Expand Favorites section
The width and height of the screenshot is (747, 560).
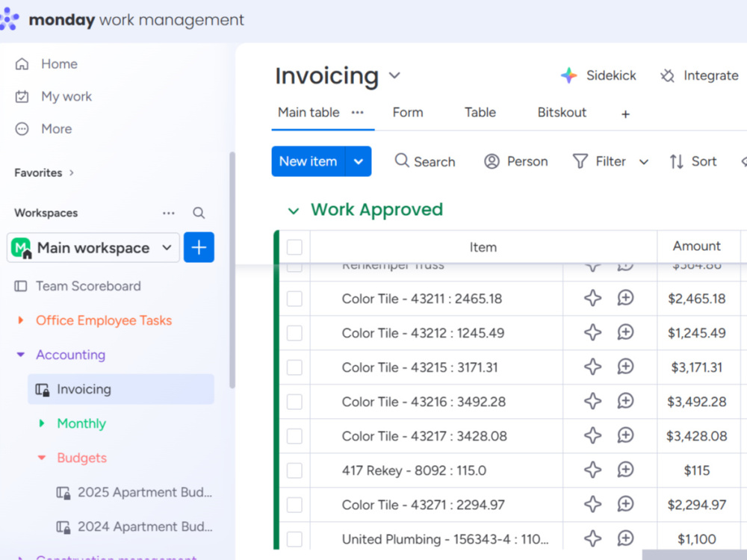(72, 172)
